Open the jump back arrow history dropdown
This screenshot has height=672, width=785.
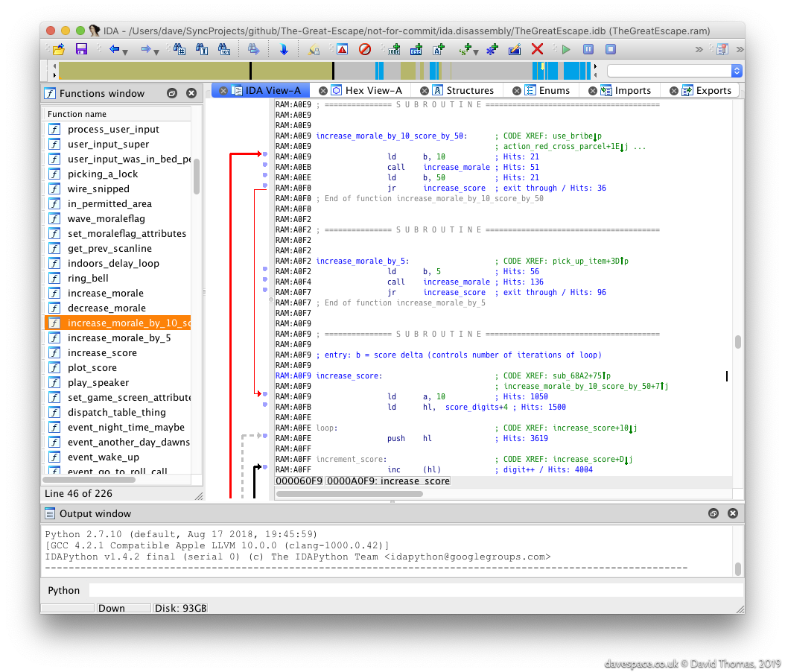[x=125, y=52]
